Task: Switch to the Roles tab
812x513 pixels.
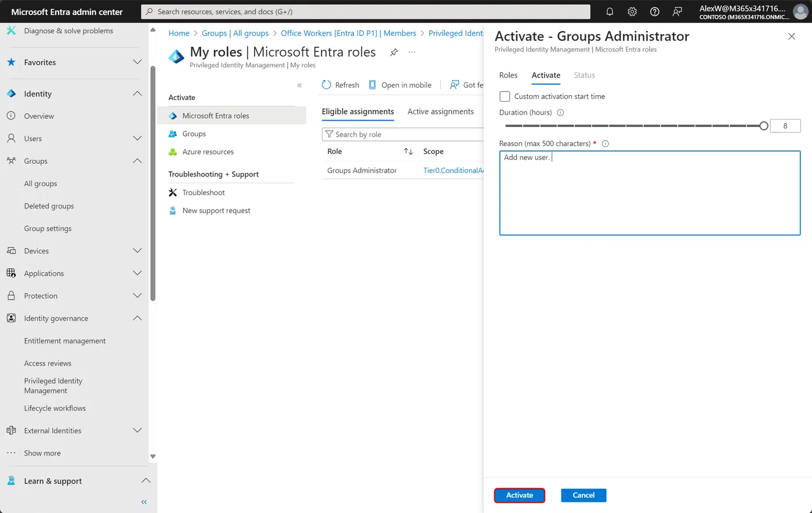Action: click(508, 75)
